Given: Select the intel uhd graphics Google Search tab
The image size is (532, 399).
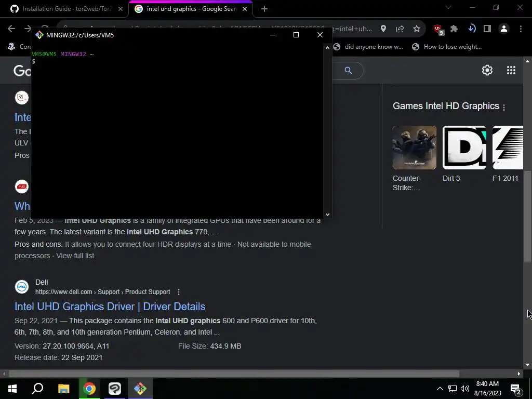Looking at the screenshot, I should (x=190, y=9).
